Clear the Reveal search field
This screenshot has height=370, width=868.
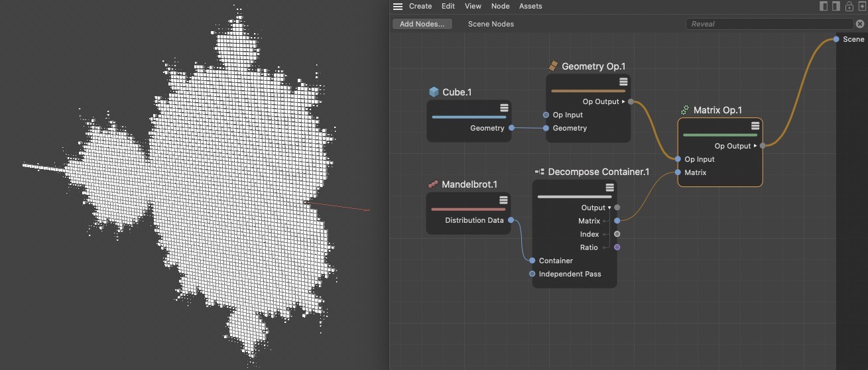coord(860,24)
